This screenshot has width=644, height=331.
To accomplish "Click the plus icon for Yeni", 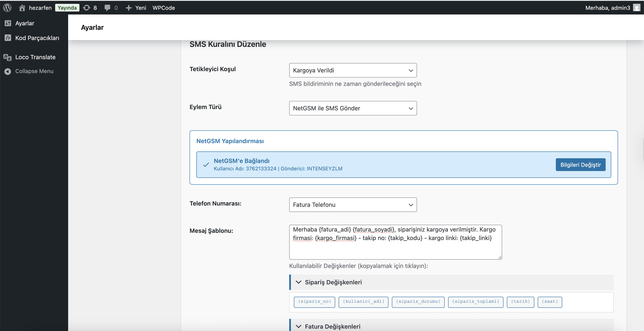I will click(128, 8).
